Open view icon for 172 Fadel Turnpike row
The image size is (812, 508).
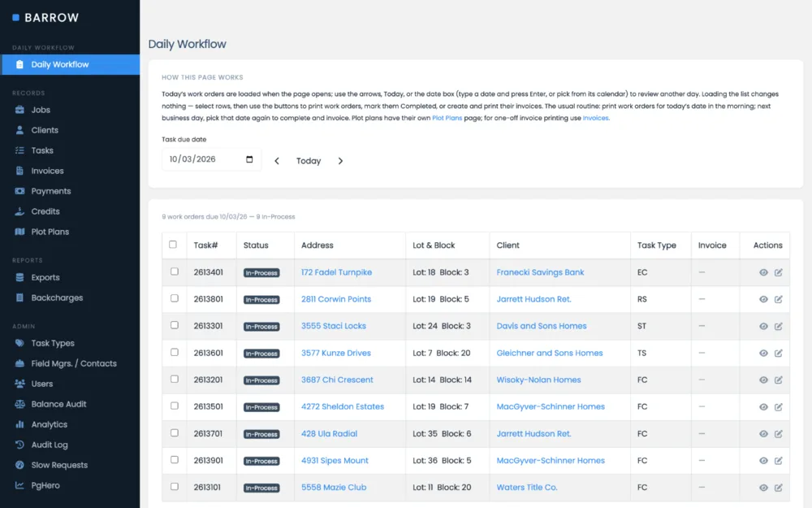pyautogui.click(x=763, y=272)
